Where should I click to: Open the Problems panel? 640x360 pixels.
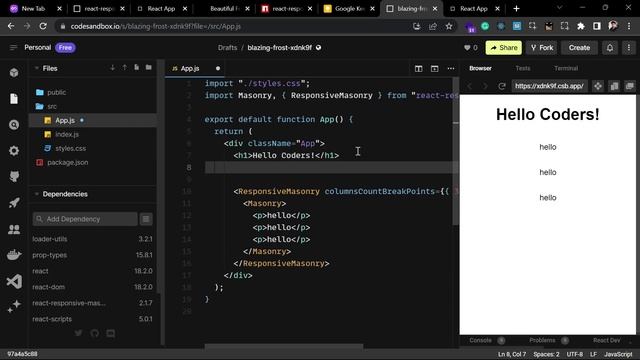click(542, 340)
